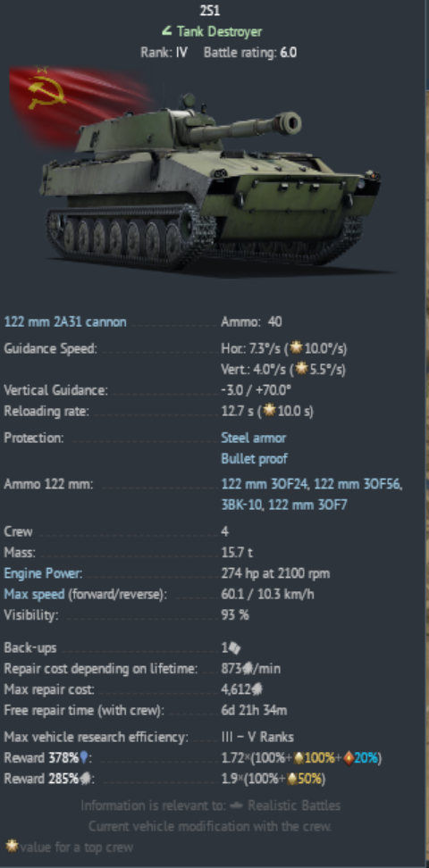
Task: Click the star icon in top crew legend
Action: point(12,847)
